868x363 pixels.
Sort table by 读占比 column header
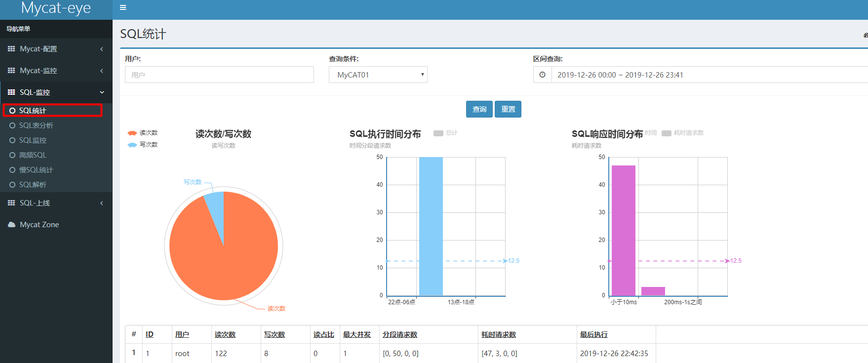pos(324,334)
